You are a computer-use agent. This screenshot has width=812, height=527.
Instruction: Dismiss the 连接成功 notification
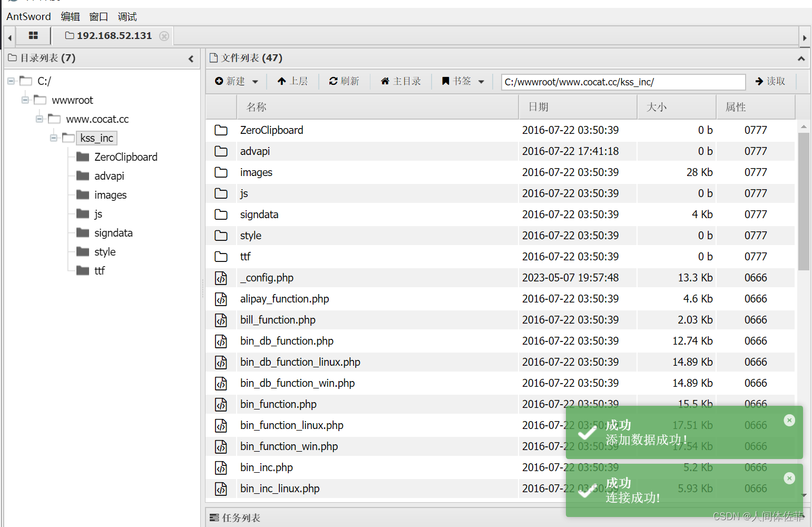(789, 478)
